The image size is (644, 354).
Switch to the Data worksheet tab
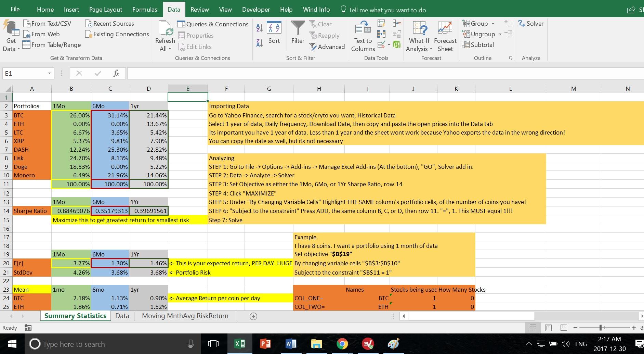click(122, 316)
